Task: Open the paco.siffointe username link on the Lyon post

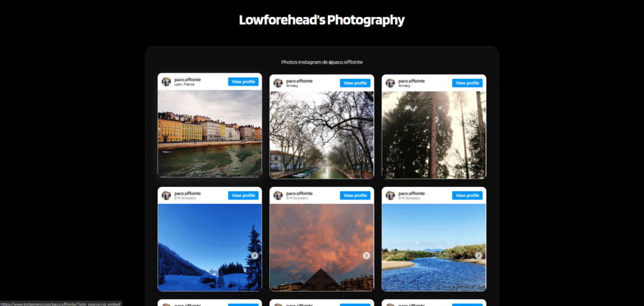Action: (x=187, y=79)
